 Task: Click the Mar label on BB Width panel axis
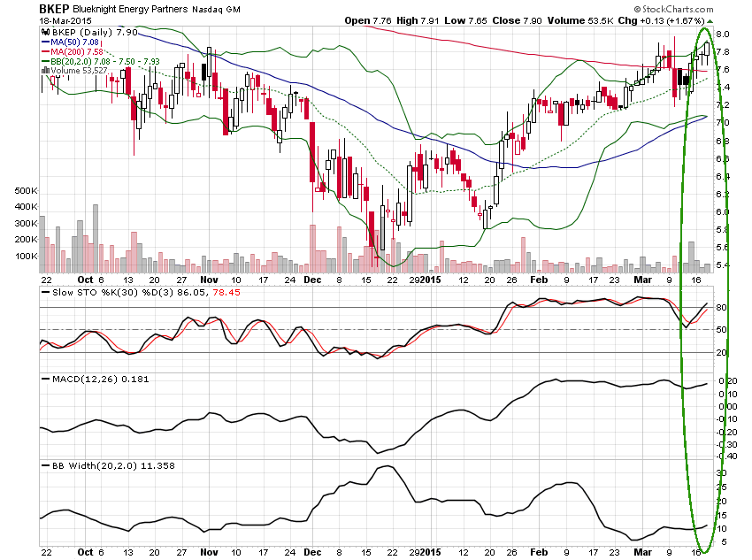[x=642, y=552]
